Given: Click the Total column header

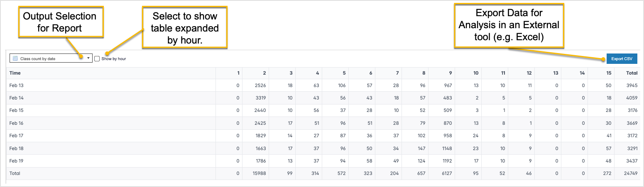Looking at the screenshot, I should [632, 73].
